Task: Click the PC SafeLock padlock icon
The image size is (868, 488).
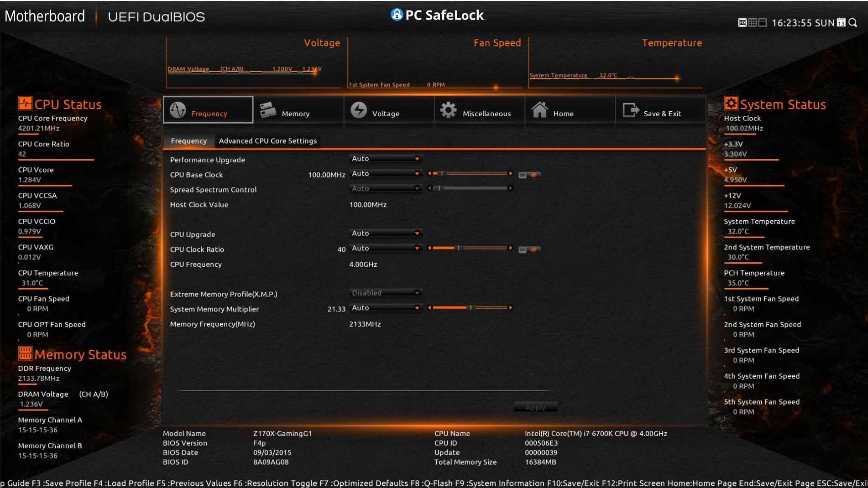Action: tap(397, 15)
